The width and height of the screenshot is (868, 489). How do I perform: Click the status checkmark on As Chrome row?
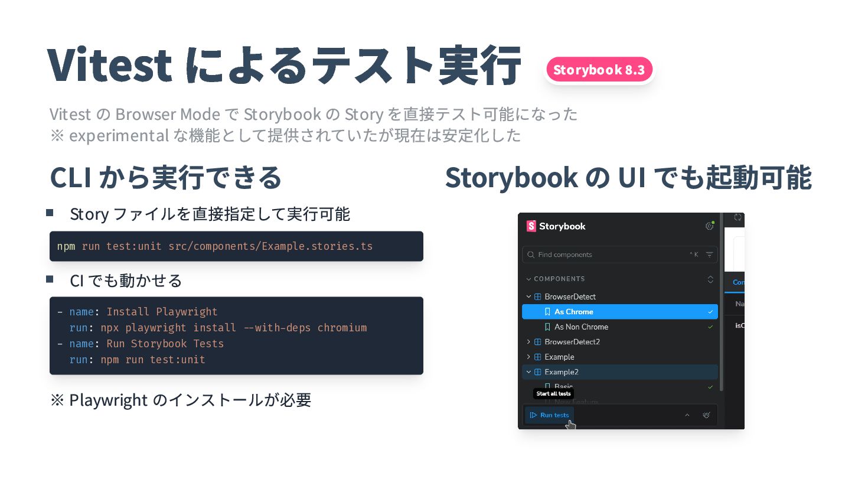tap(710, 312)
